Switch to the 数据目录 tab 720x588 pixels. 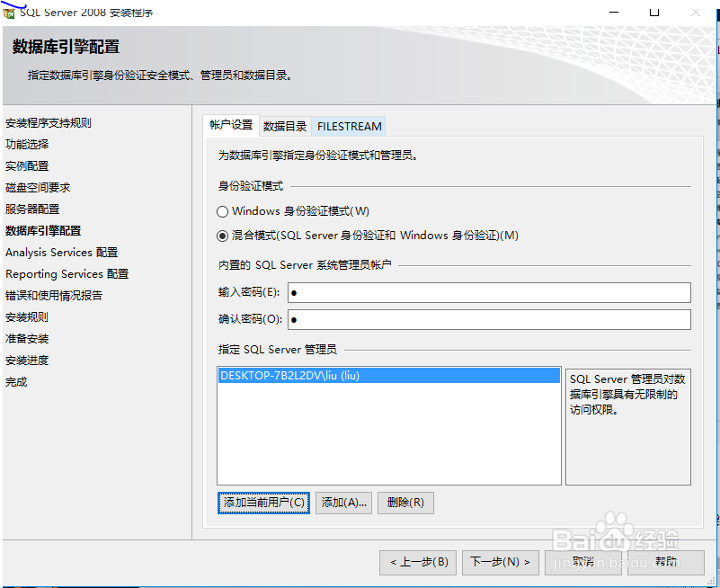[286, 126]
